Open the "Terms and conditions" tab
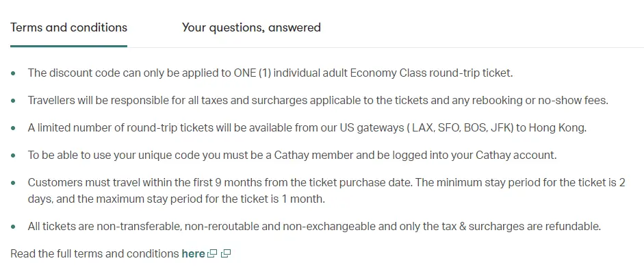Image resolution: width=644 pixels, height=276 pixels. (69, 27)
